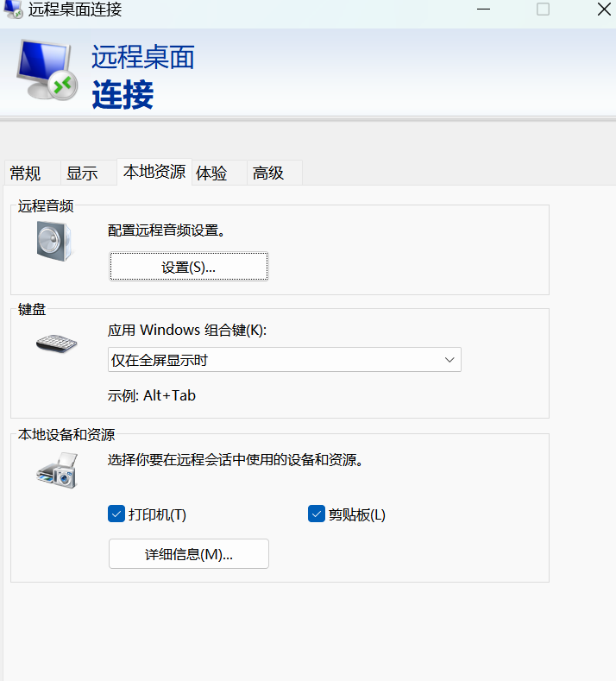Click the Remote Desktop title bar icon
The height and width of the screenshot is (681, 616).
[13, 9]
